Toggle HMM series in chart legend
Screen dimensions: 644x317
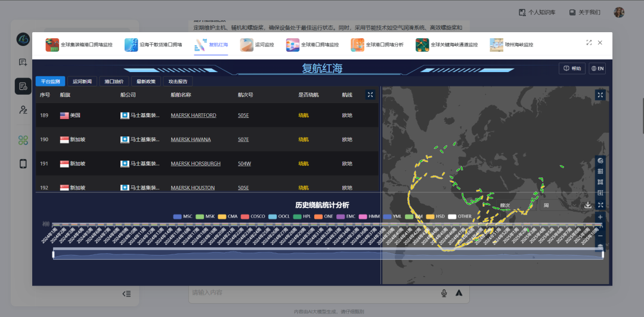point(369,216)
